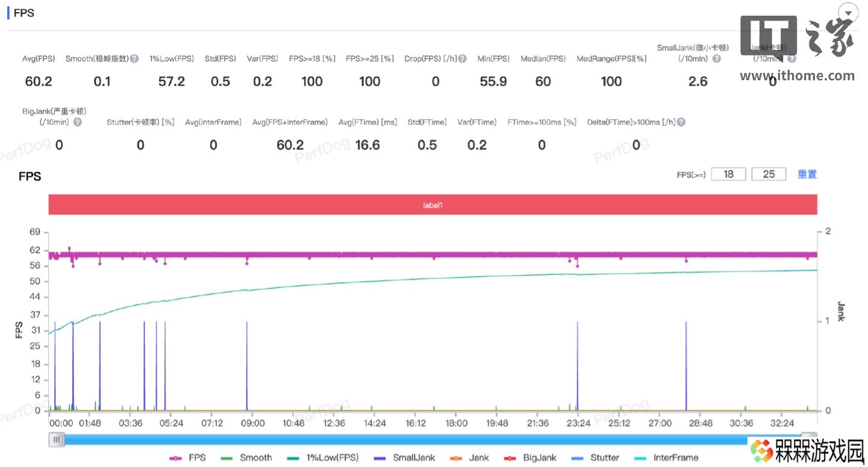
Task: Toggle the InterFrame series in the legend
Action: point(665,458)
